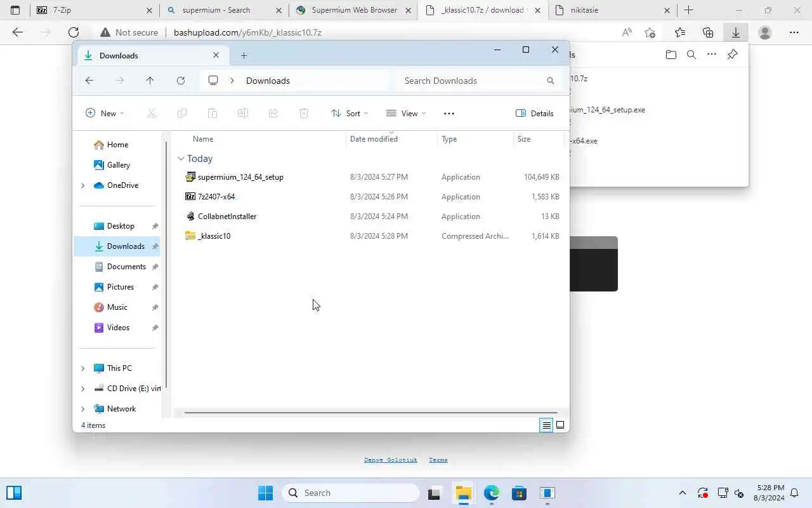This screenshot has height=508, width=812.
Task: Open Microsoft Store from the taskbar
Action: [x=519, y=493]
